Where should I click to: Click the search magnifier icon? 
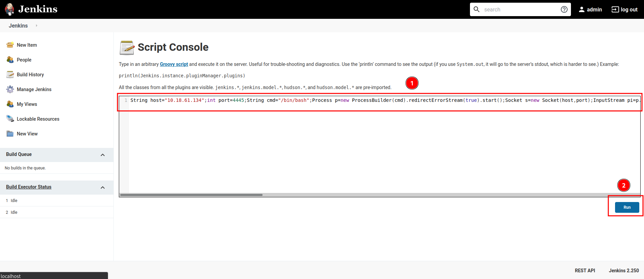tap(476, 9)
